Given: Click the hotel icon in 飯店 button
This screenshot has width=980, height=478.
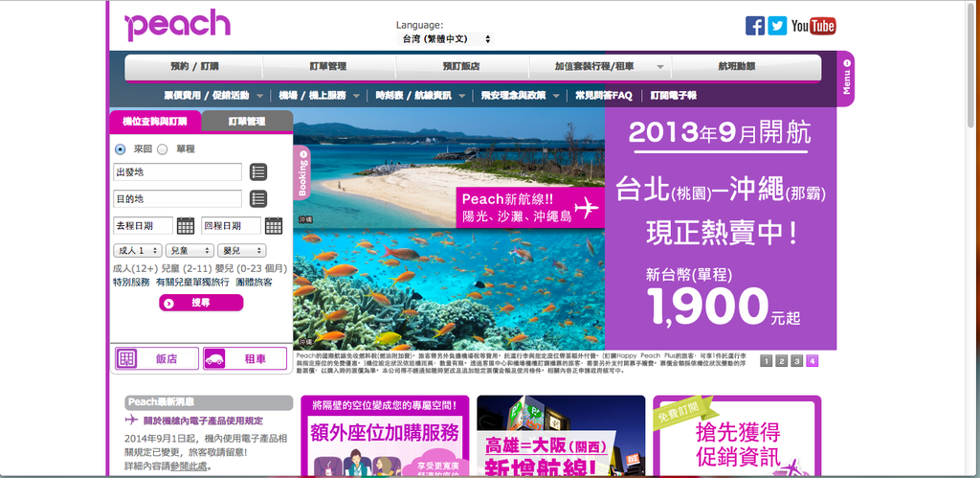Looking at the screenshot, I should pyautogui.click(x=127, y=359).
